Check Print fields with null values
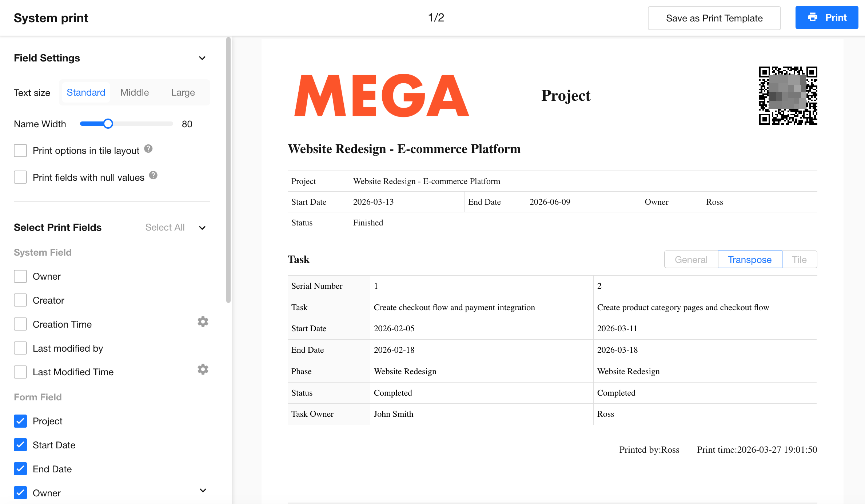 (x=20, y=177)
